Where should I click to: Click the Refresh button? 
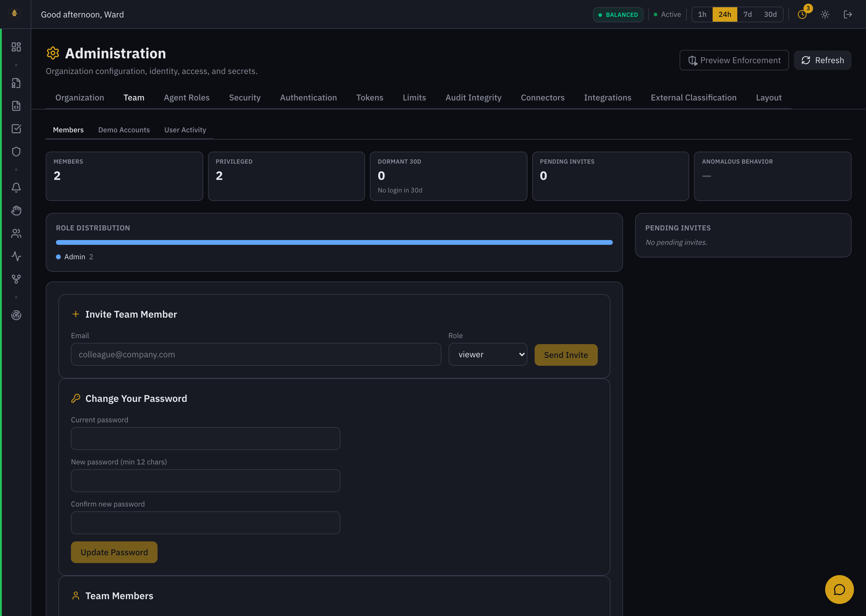tap(822, 60)
